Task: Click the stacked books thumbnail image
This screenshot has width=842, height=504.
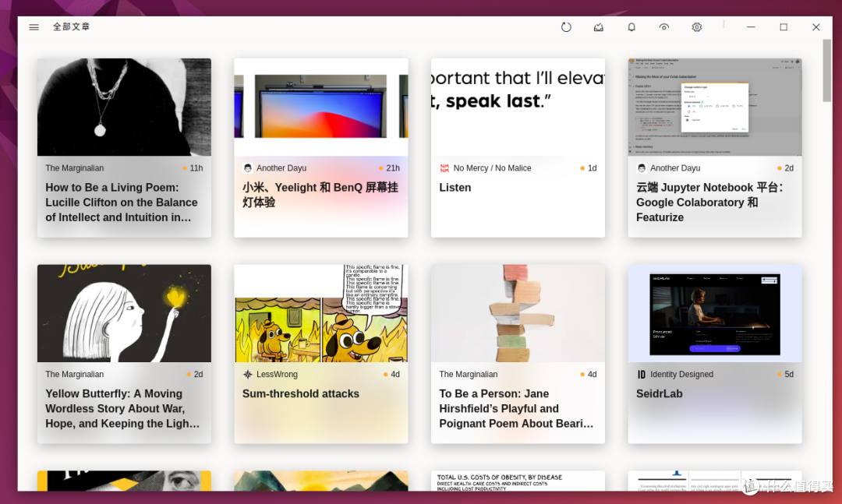Action: coord(518,313)
